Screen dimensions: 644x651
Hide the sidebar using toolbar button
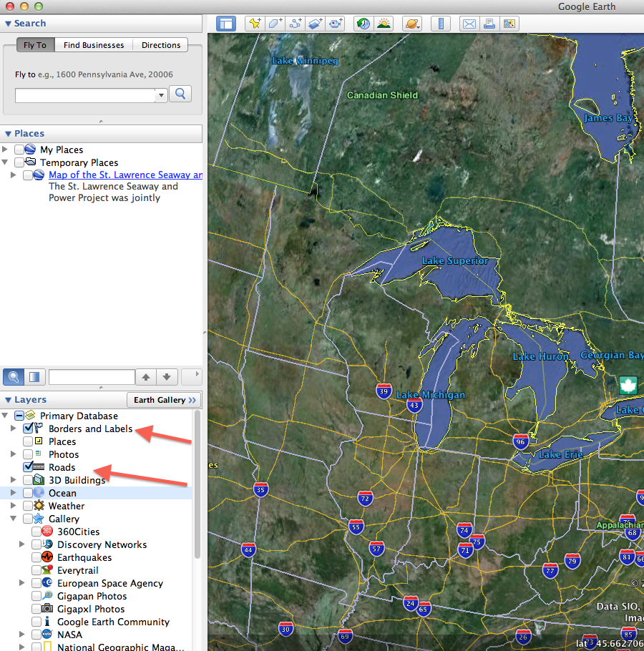[226, 24]
